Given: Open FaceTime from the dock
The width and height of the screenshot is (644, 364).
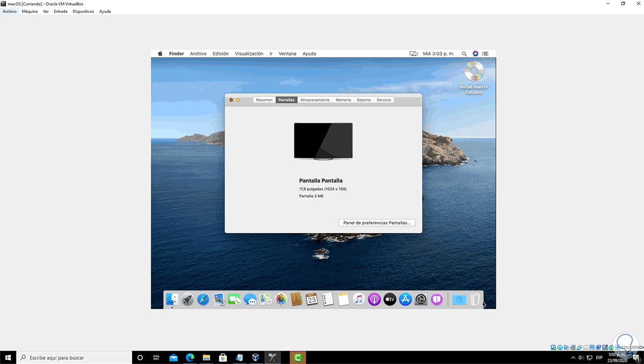Looking at the screenshot, I should 234,300.
